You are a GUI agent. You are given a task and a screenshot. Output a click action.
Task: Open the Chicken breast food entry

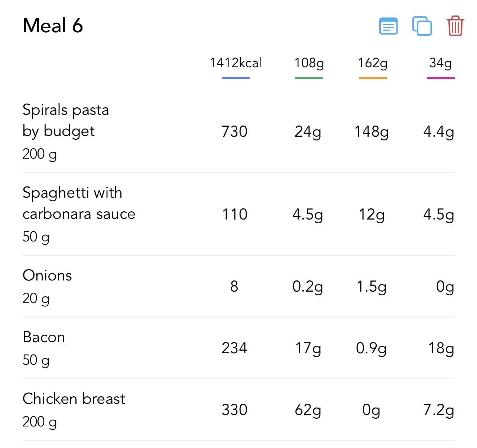tap(238, 410)
